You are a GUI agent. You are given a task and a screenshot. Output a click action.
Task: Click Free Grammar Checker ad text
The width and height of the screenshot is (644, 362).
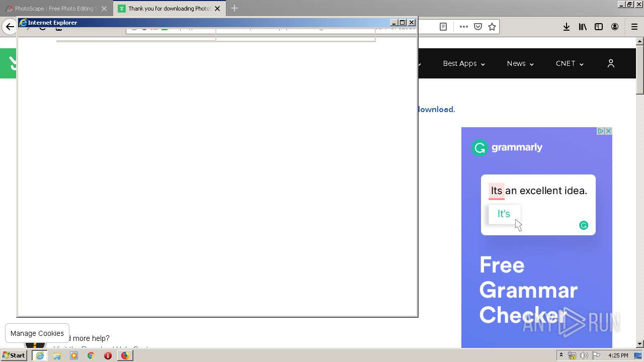click(528, 290)
